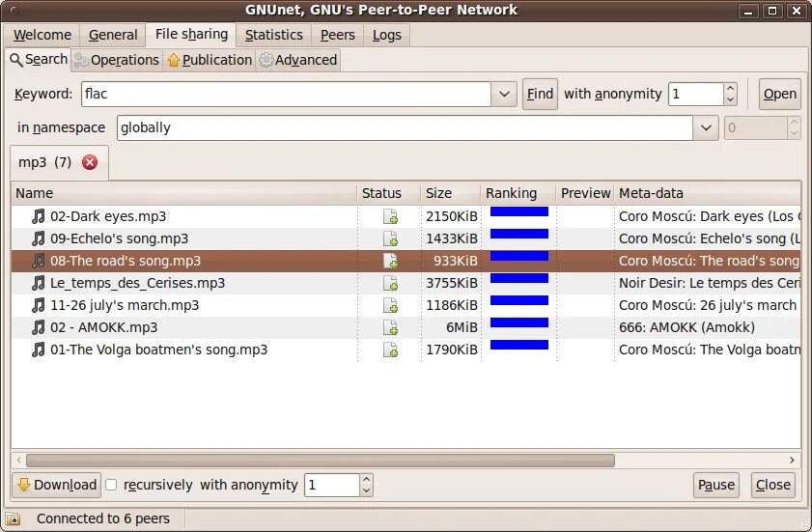This screenshot has width=812, height=532.
Task: Click ranking bar for 02-Dark eyes.mp3
Action: pyautogui.click(x=518, y=211)
